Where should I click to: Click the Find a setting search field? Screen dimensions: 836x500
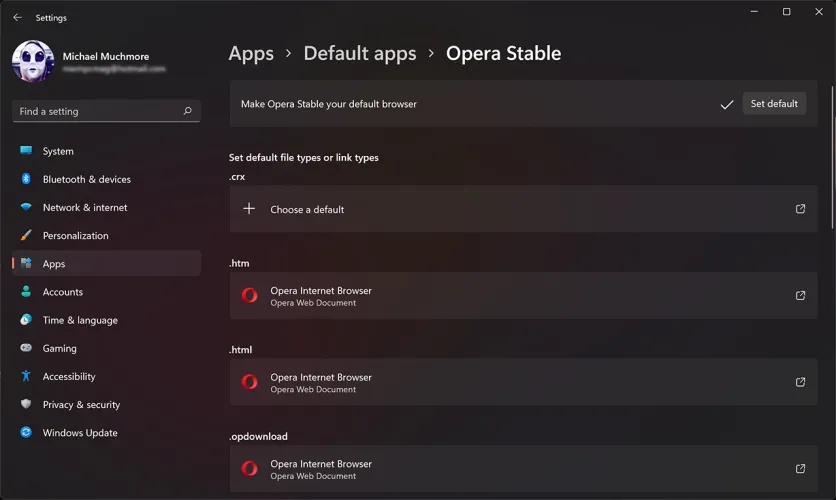(95, 111)
